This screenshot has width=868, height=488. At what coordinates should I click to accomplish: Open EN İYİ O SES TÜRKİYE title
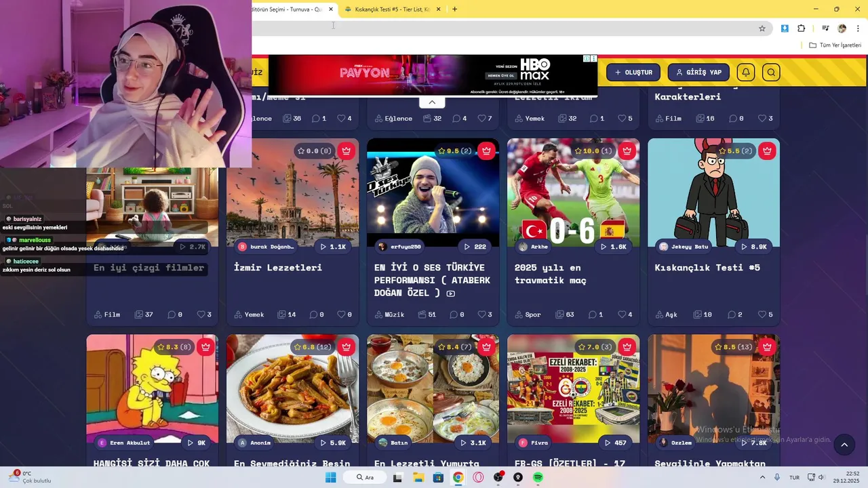432,280
